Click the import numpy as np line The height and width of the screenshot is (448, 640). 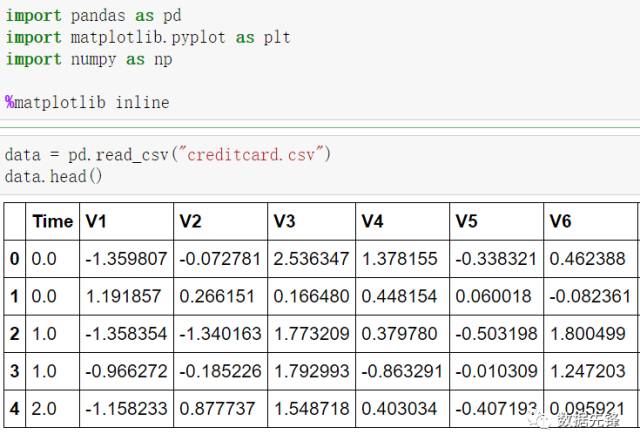[x=89, y=59]
